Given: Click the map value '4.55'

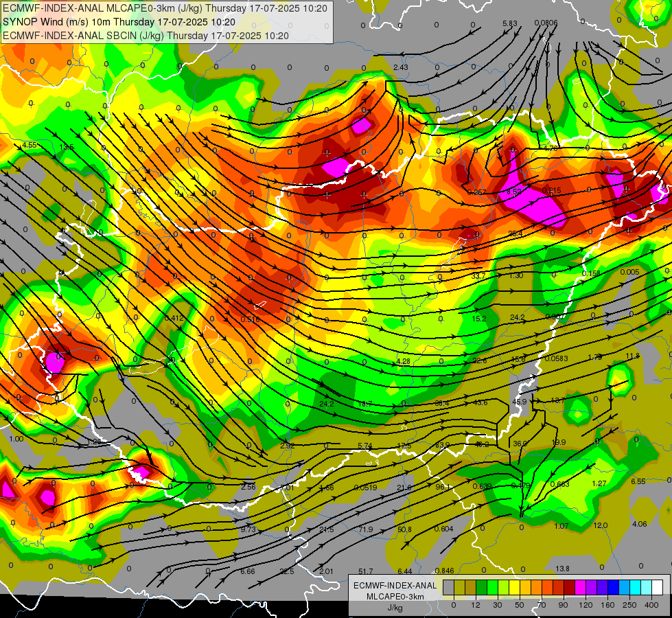Looking at the screenshot, I should click(30, 145).
